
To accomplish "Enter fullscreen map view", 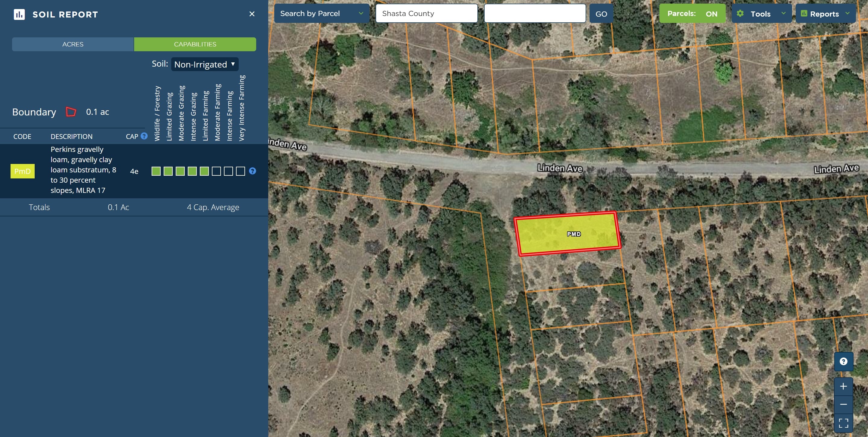I will pos(843,423).
